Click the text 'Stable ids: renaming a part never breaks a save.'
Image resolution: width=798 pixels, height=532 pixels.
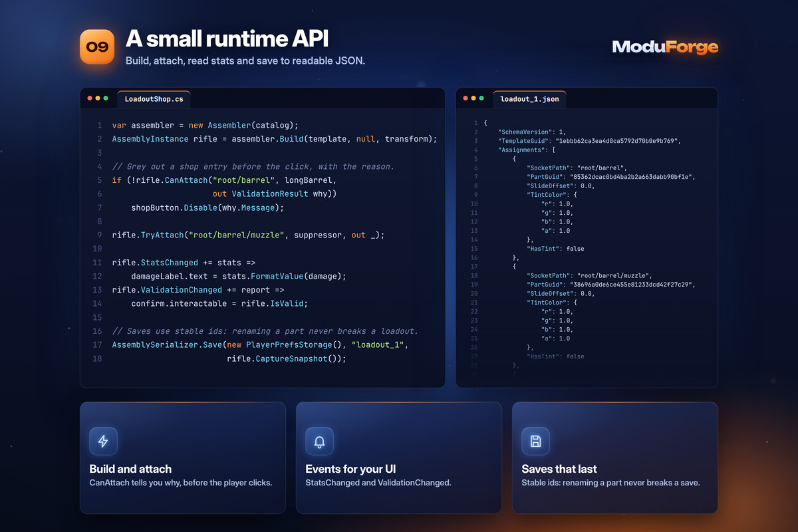(x=610, y=483)
